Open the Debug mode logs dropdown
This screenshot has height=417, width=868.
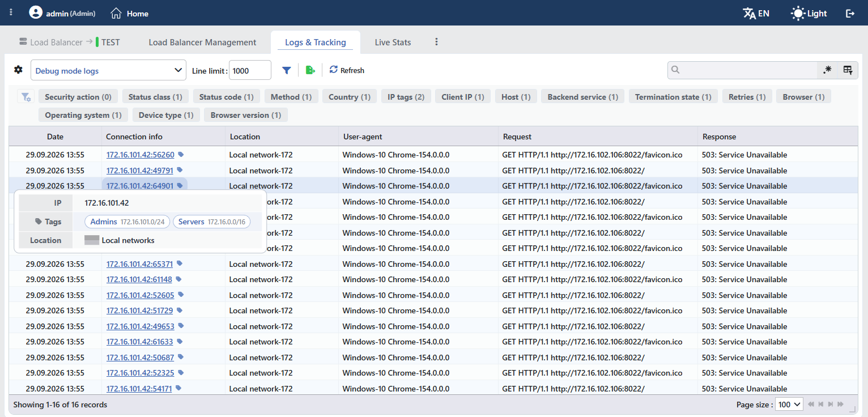108,70
